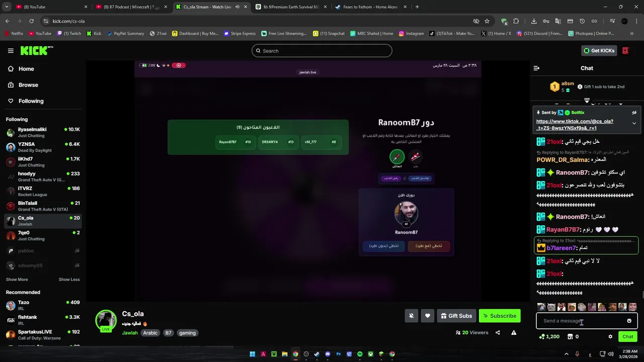Show more bookmarks chevron
Image resolution: width=644 pixels, height=362 pixels.
tap(632, 34)
